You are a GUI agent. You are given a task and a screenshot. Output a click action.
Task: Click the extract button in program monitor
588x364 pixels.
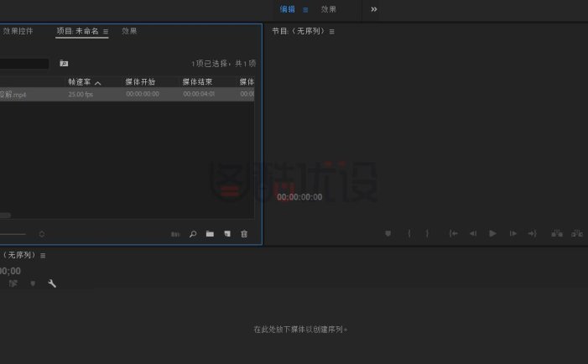pos(577,233)
